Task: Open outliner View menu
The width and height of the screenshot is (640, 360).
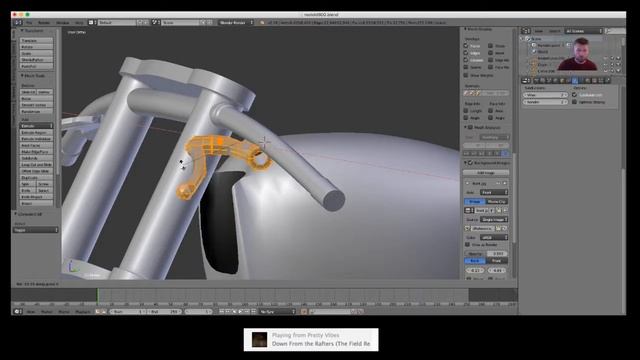Action: [x=539, y=31]
